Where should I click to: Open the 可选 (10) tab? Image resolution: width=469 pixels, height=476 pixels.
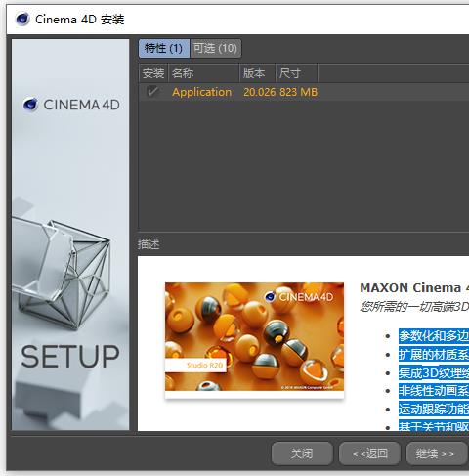[215, 49]
